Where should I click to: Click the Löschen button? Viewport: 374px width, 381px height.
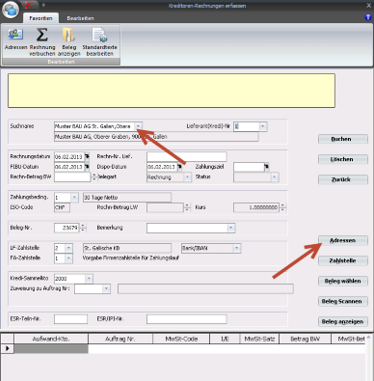tap(343, 159)
